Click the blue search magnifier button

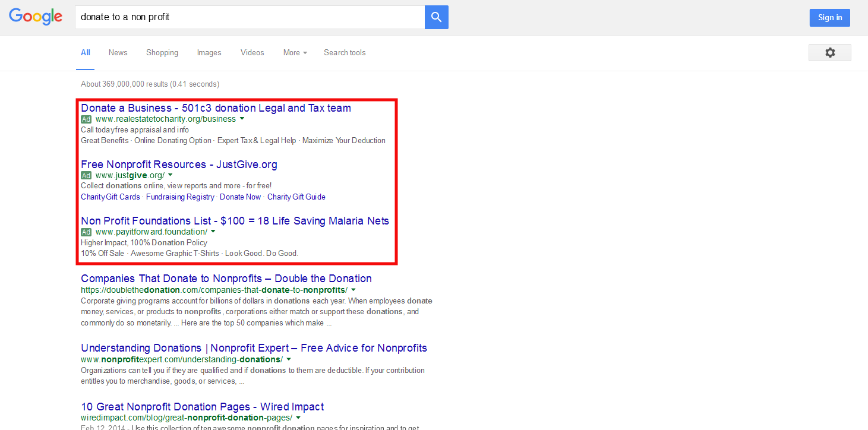coord(437,17)
